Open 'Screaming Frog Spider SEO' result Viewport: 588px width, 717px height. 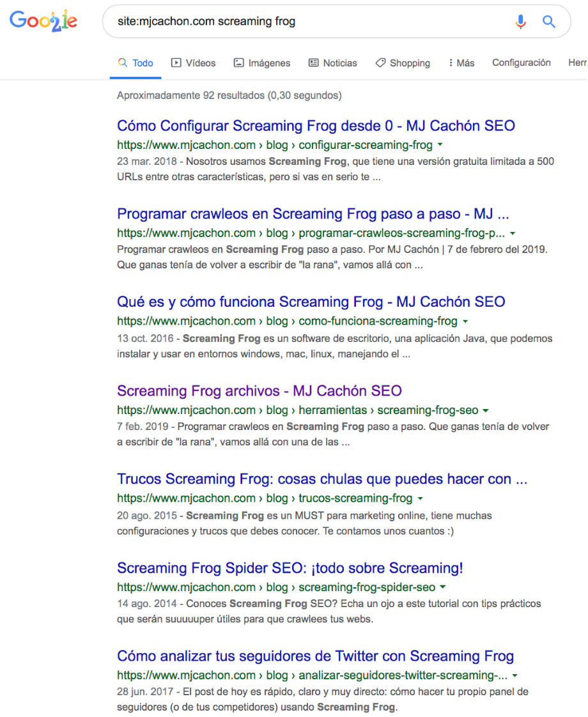(x=290, y=568)
